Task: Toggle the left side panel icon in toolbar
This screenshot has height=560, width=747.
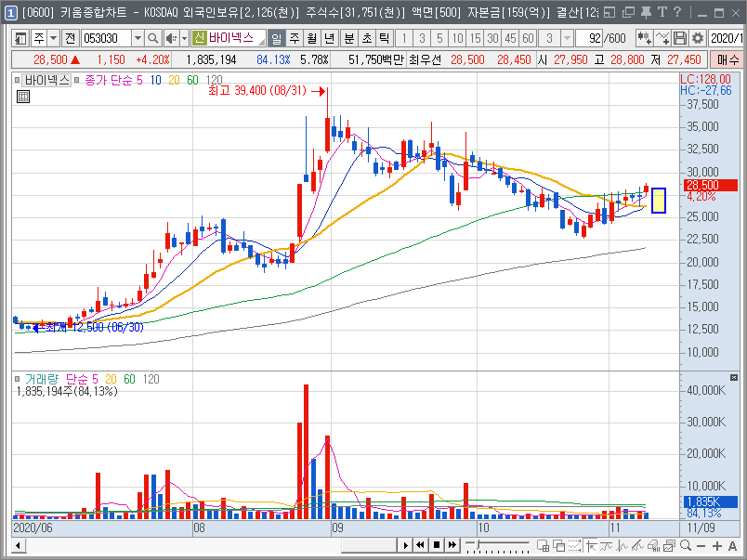Action: click(20, 38)
